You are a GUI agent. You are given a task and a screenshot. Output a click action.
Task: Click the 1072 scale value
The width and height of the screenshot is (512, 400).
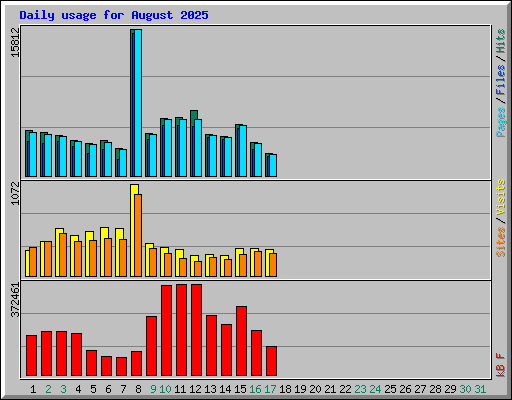tap(15, 193)
